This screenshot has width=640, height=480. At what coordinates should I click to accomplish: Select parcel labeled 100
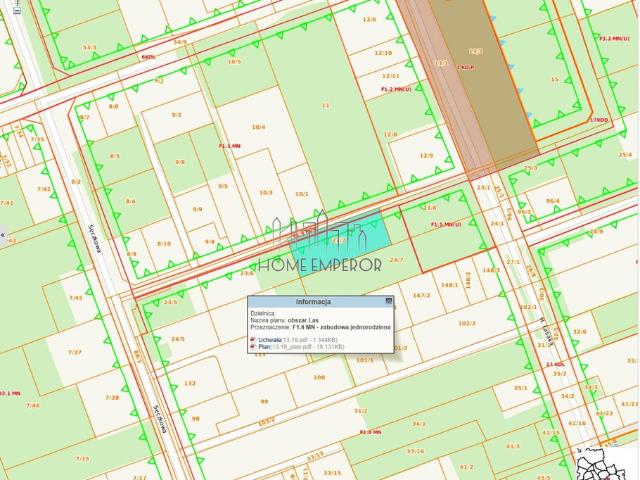[x=319, y=377]
